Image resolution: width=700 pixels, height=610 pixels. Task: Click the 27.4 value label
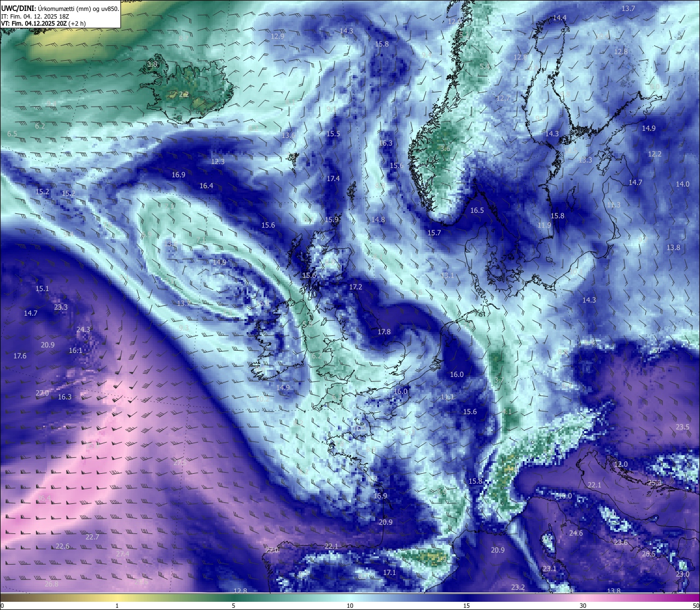click(122, 554)
